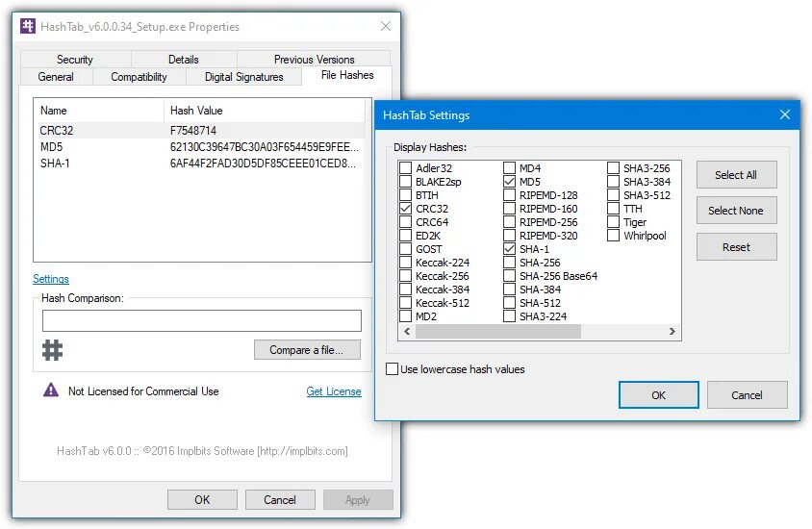Tick the Tiger checkbox
The image size is (812, 529).
(x=613, y=221)
